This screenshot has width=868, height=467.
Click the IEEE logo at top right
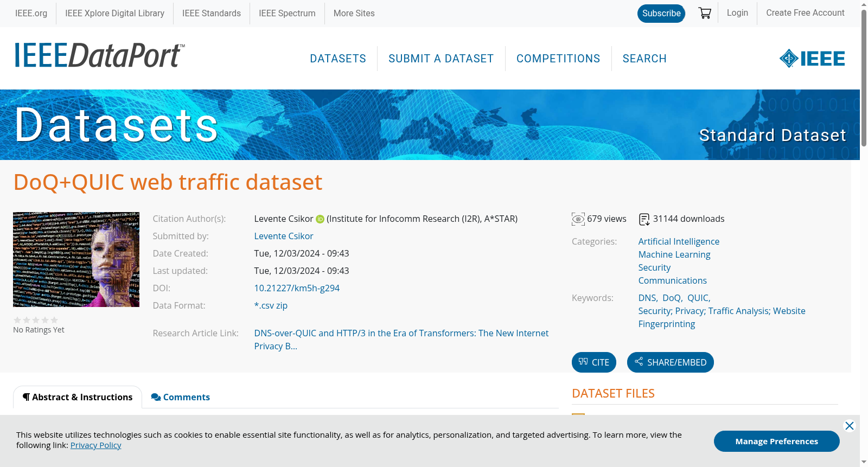pos(812,59)
